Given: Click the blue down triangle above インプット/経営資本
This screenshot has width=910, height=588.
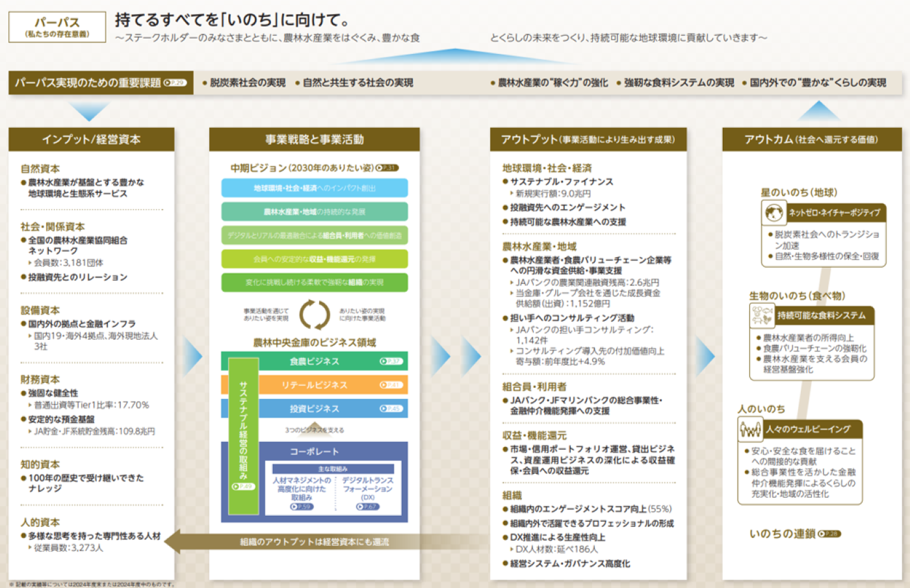Looking at the screenshot, I should [89, 112].
